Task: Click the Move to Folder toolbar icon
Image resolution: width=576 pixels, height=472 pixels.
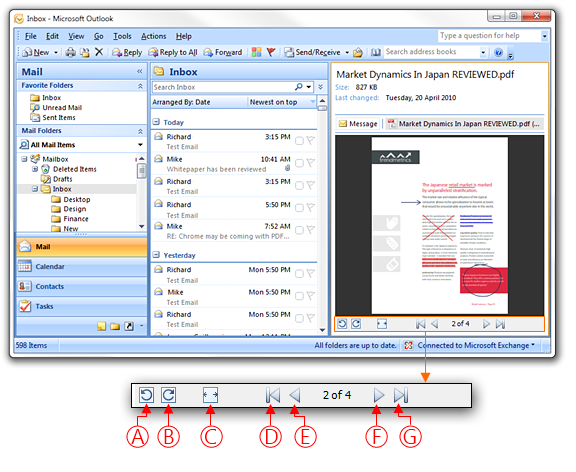Action: click(85, 53)
